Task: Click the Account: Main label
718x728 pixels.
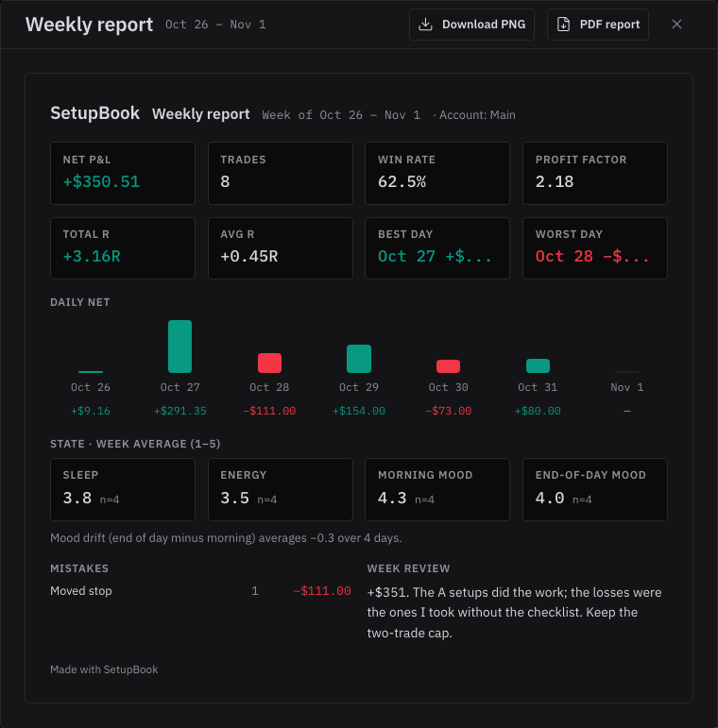Action: pyautogui.click(x=477, y=115)
